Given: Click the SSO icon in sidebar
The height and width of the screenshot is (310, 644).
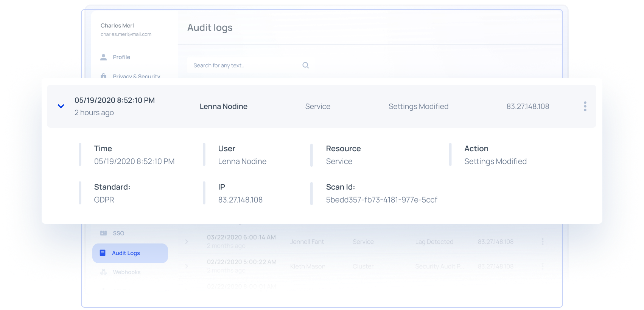Looking at the screenshot, I should (103, 233).
